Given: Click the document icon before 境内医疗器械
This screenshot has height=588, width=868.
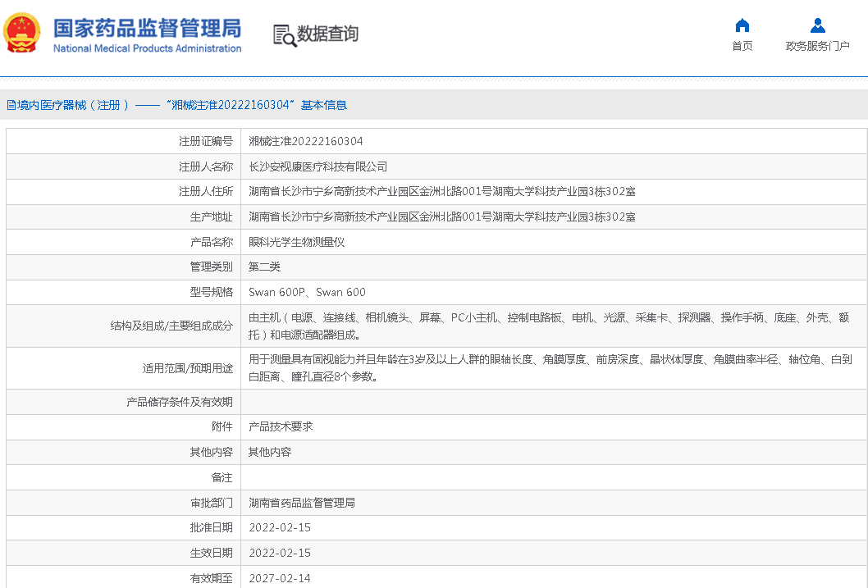Looking at the screenshot, I should point(11,105).
